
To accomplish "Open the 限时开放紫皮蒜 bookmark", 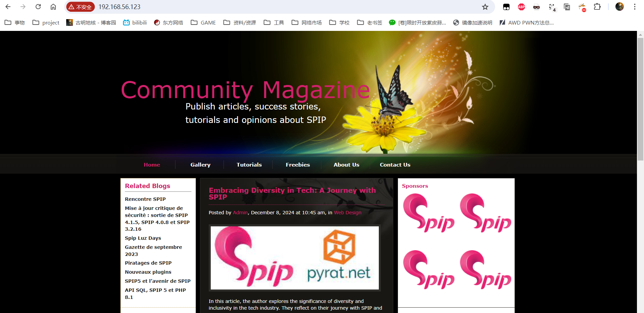I will (417, 23).
